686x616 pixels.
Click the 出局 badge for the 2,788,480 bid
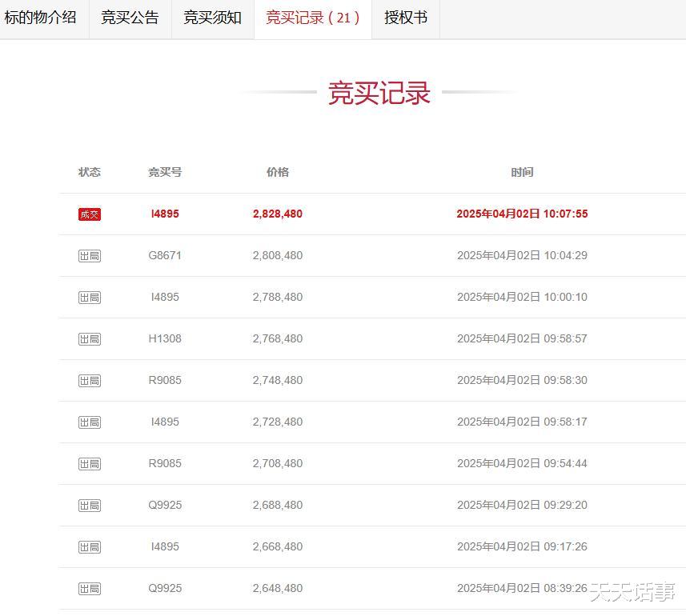90,298
